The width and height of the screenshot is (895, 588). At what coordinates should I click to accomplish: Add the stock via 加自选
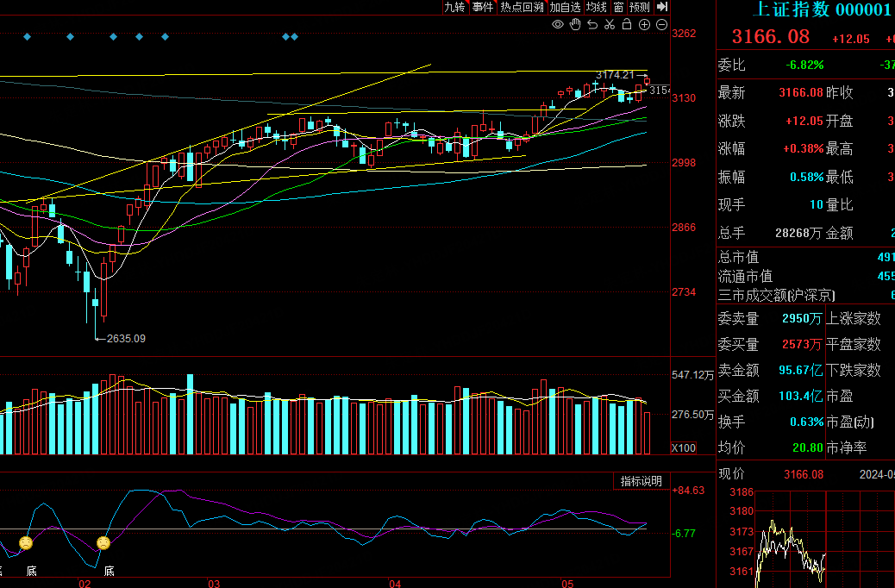(566, 7)
